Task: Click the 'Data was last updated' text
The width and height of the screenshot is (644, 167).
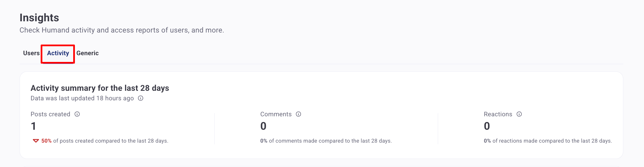Action: 82,98
